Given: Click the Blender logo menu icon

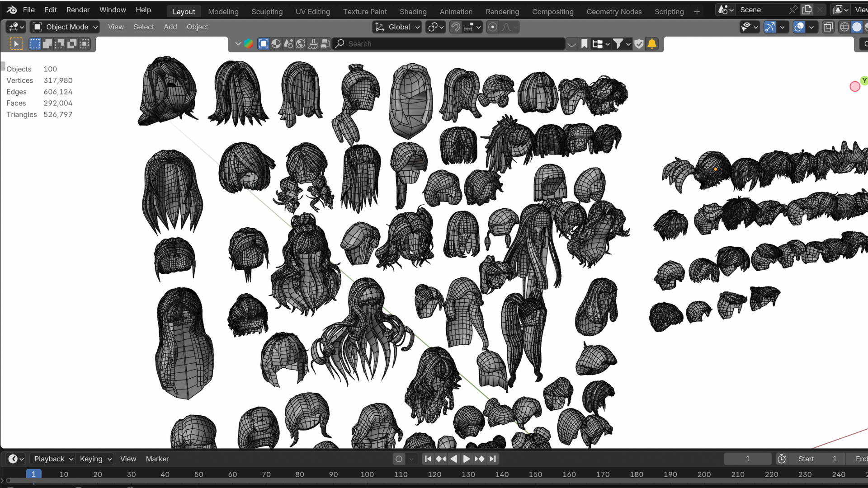Looking at the screenshot, I should point(12,9).
